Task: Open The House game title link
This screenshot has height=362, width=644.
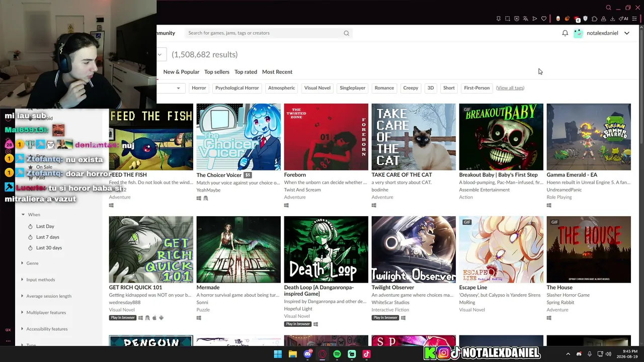Action: [559, 288]
